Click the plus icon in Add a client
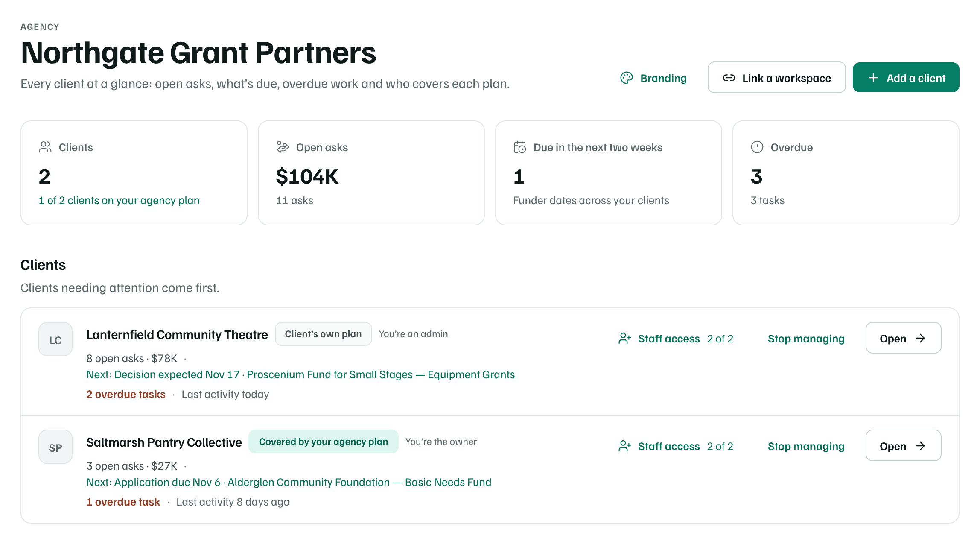Screen dimensions: 980x544 point(873,78)
